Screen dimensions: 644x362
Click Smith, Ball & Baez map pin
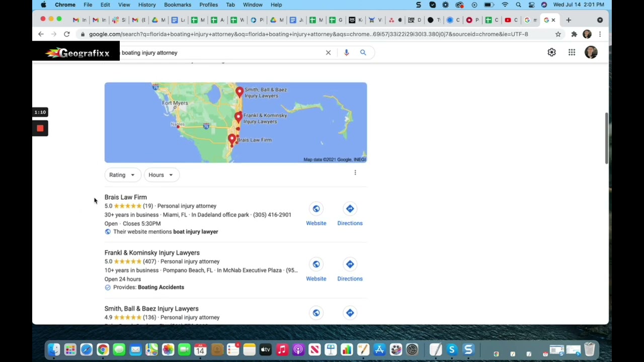click(239, 92)
